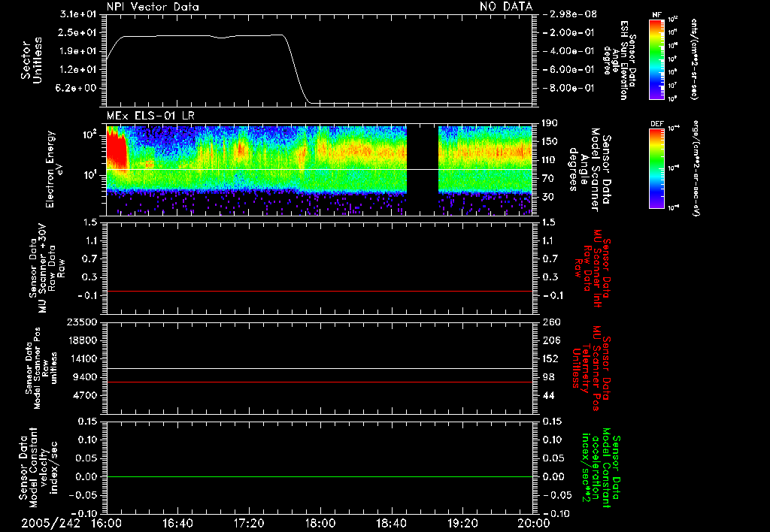770x532 pixels.
Task: Click the "20:00" time tick label
Action: pos(534,523)
